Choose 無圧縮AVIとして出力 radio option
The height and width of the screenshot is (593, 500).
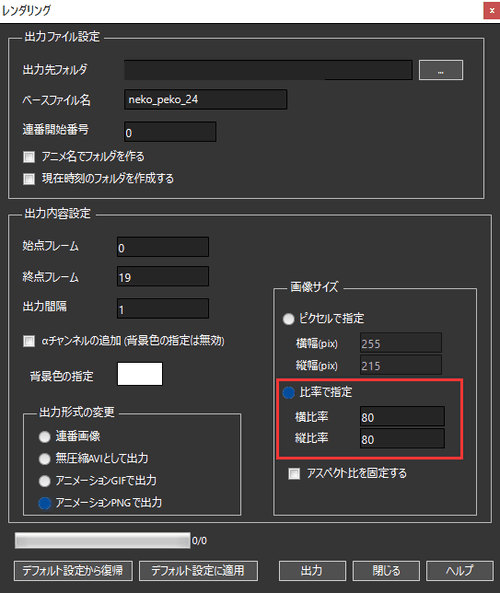[45, 459]
